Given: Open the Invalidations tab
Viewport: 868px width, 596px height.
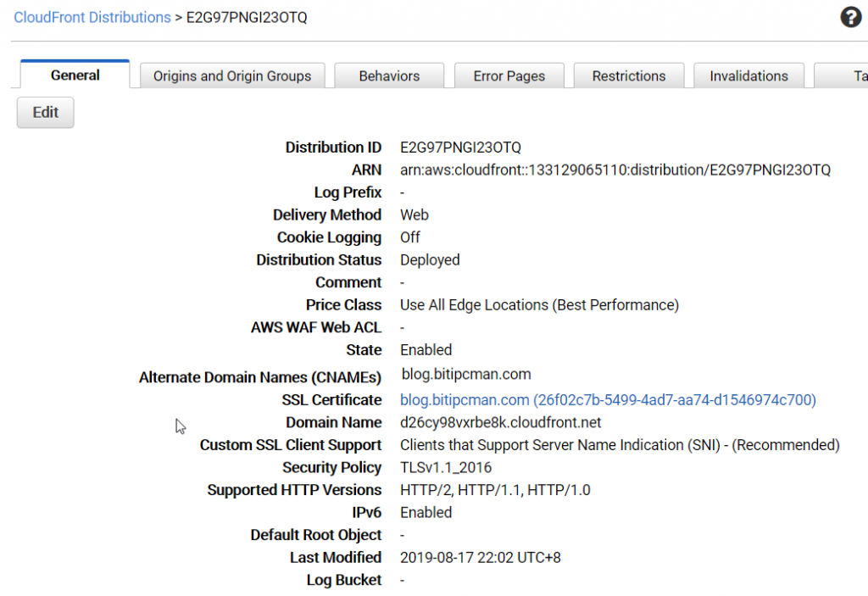Looking at the screenshot, I should [749, 76].
